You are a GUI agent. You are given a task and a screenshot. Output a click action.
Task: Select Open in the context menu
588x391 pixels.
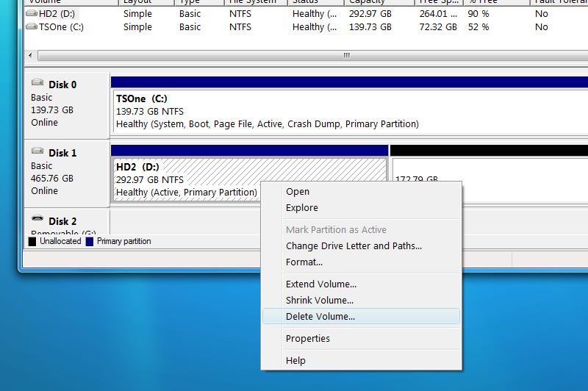(298, 192)
